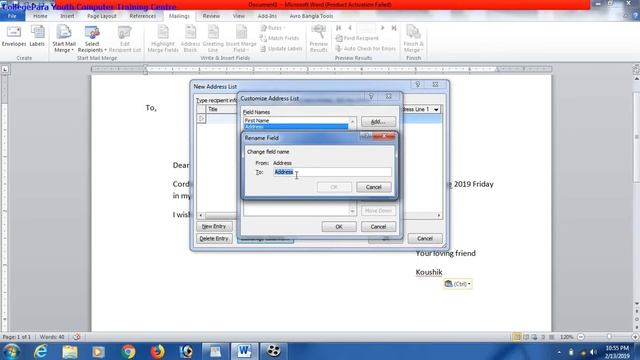Switch to the Insert tab
Viewport: 640px width, 360px height.
click(67, 16)
